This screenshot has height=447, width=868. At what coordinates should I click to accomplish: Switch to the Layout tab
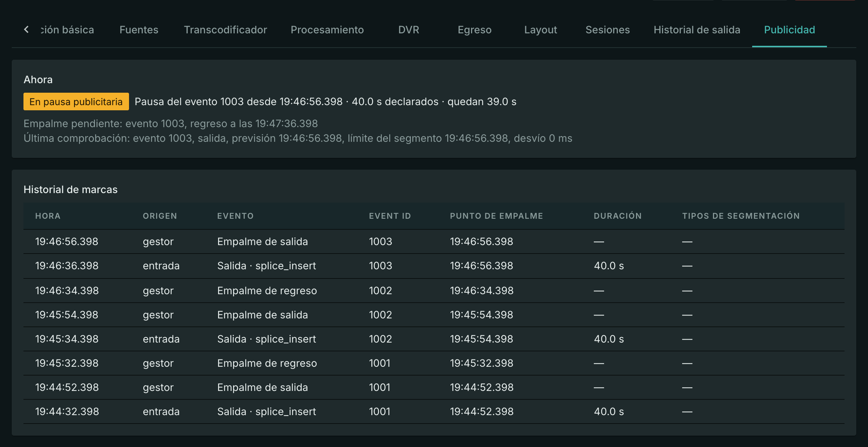[x=541, y=30]
